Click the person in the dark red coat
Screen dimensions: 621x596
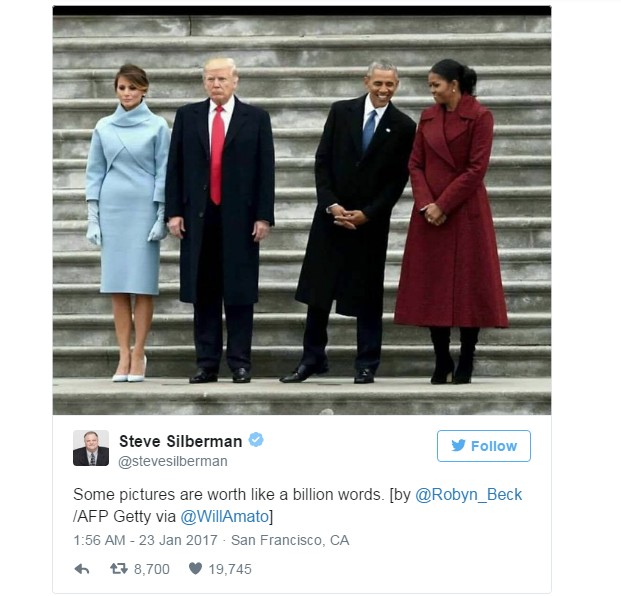[451, 221]
